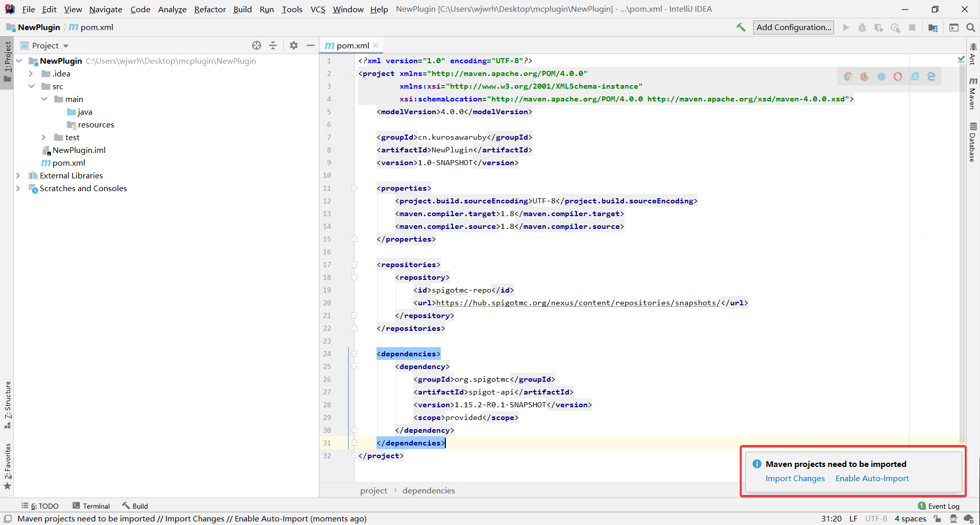980x525 pixels.
Task: Click the Run play icon in toolbar
Action: click(x=846, y=28)
